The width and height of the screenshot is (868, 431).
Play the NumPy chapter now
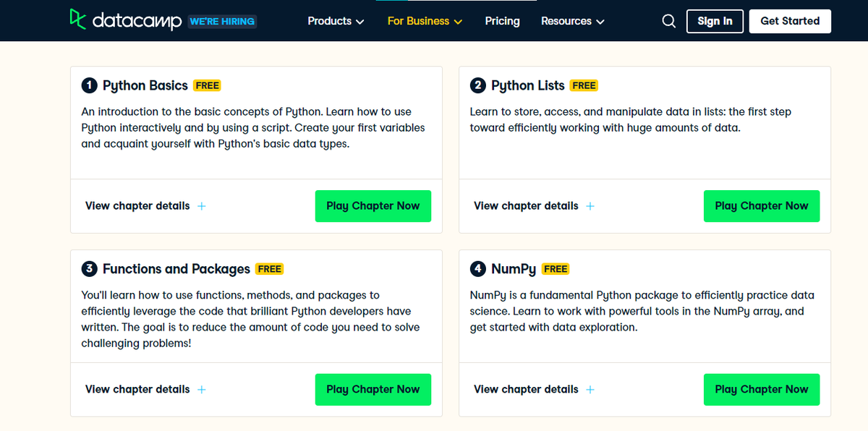click(761, 389)
